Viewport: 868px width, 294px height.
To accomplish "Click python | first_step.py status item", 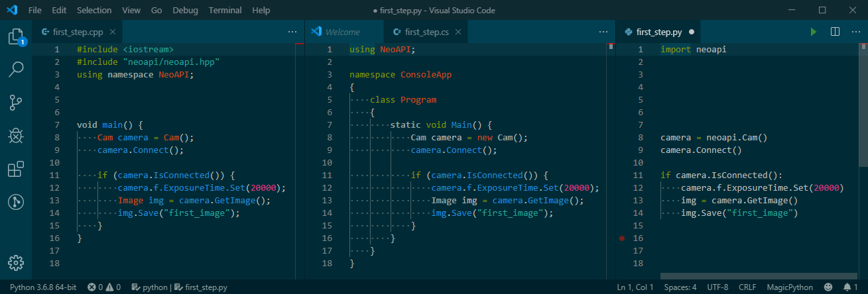I will (x=178, y=287).
